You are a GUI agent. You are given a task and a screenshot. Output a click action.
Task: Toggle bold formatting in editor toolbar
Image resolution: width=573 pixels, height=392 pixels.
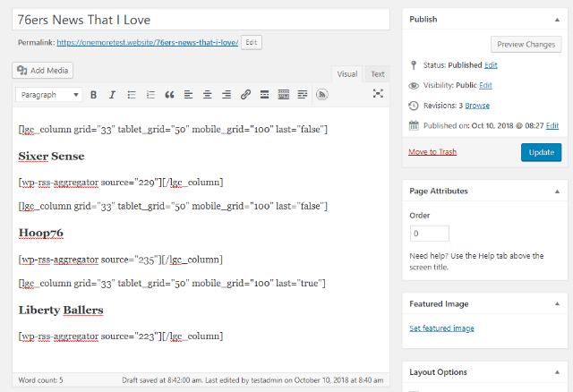point(93,95)
